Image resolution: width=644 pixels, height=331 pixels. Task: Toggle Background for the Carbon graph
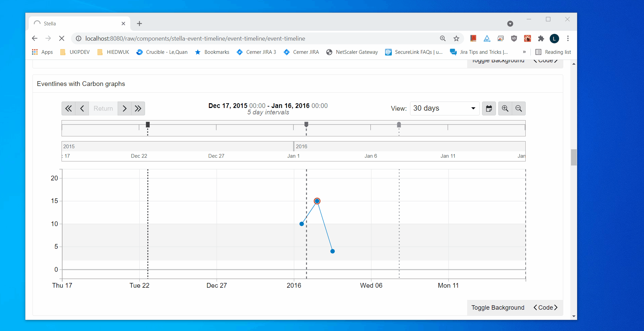[x=497, y=307]
